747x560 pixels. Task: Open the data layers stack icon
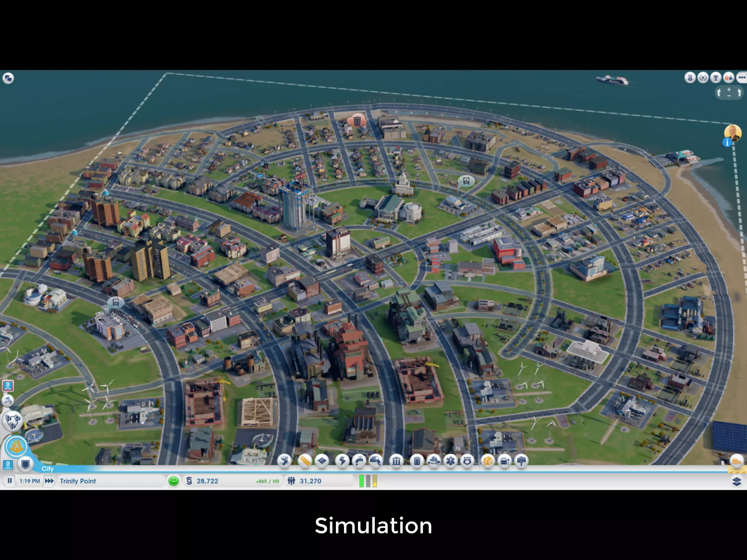pyautogui.click(x=737, y=482)
